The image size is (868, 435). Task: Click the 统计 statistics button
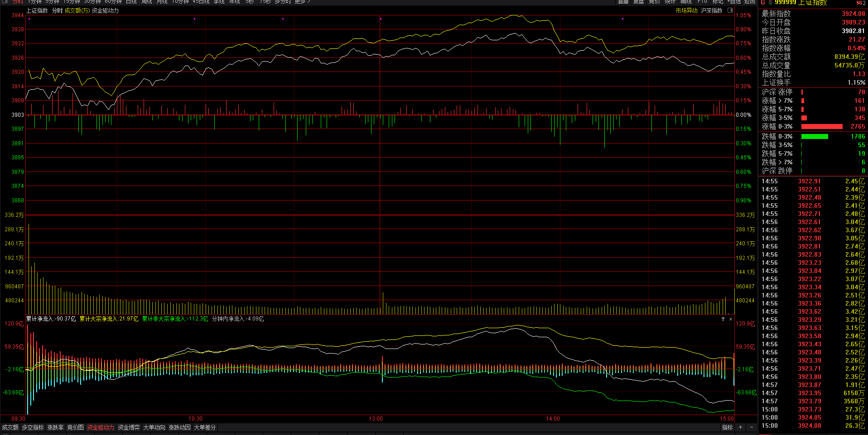[670, 1]
